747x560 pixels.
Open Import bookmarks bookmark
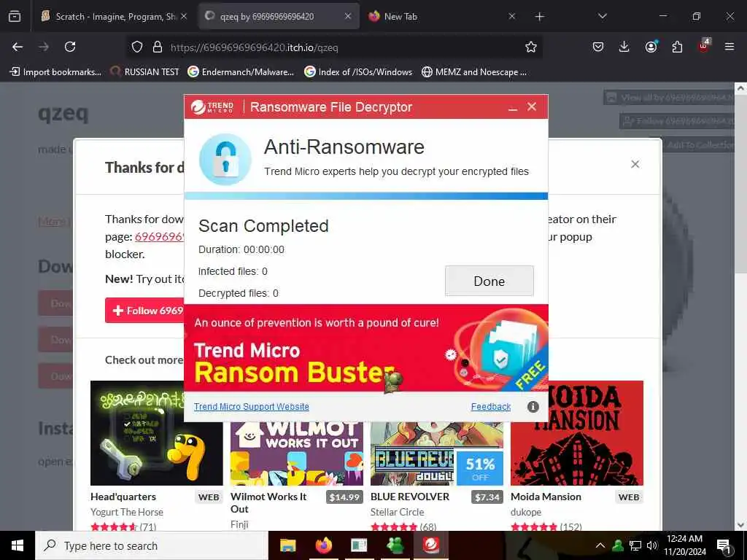click(x=55, y=72)
